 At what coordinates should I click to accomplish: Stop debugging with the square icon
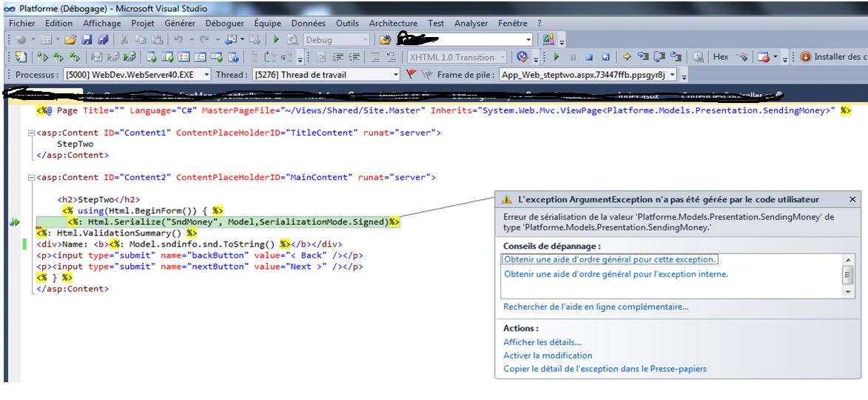click(x=589, y=57)
